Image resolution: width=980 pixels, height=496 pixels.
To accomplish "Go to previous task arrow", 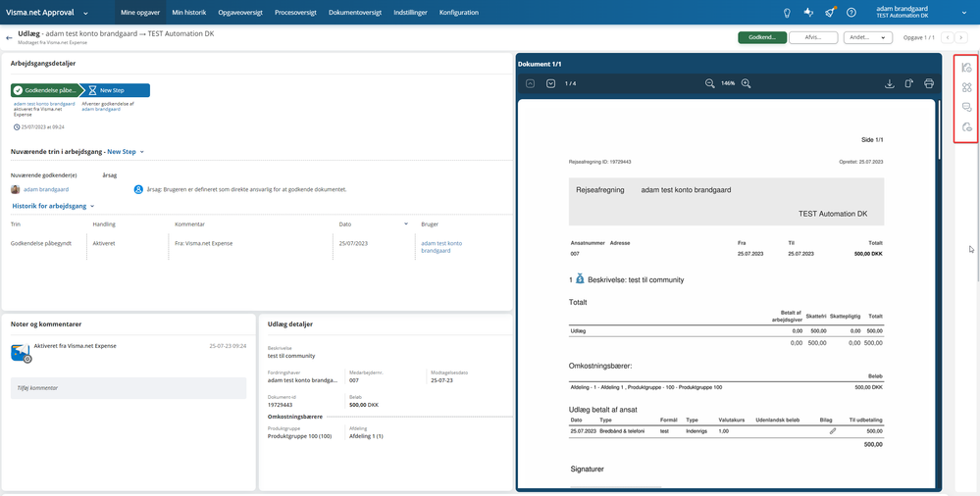I will (948, 37).
